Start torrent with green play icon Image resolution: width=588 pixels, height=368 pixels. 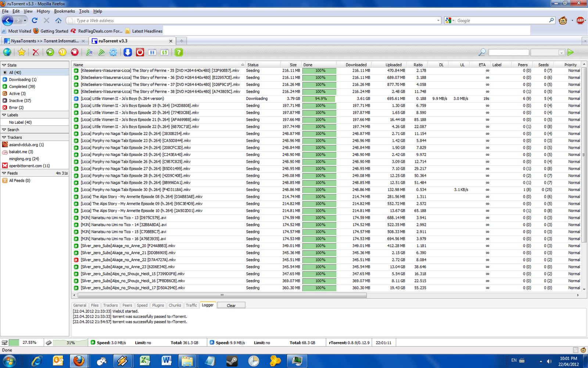[x=50, y=52]
